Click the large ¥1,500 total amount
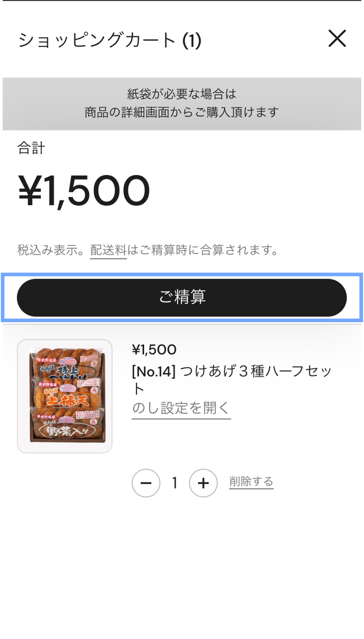The height and width of the screenshot is (639, 364). [84, 191]
